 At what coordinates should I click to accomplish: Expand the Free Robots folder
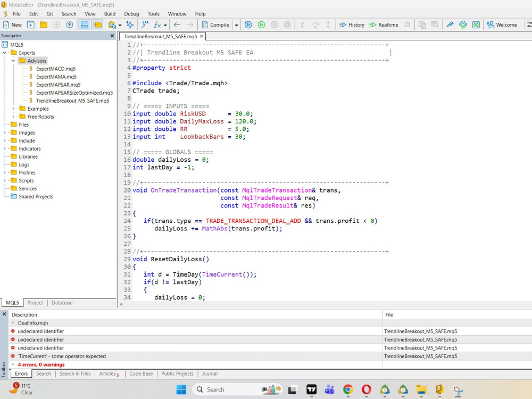pyautogui.click(x=13, y=117)
